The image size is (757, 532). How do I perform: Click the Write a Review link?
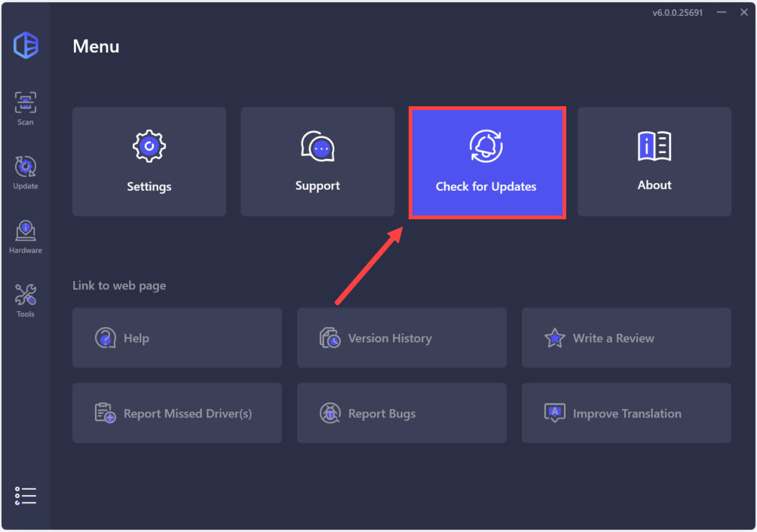(x=626, y=338)
